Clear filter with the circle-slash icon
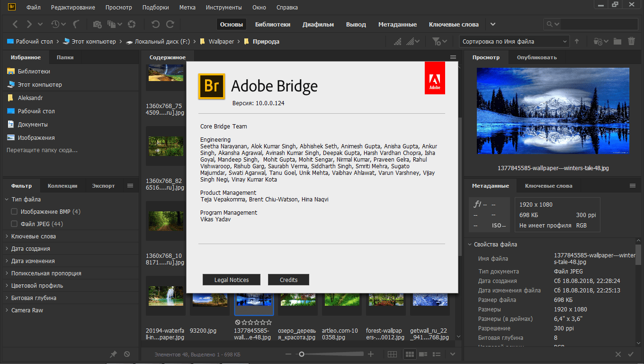This screenshot has height=364, width=644. tap(127, 354)
